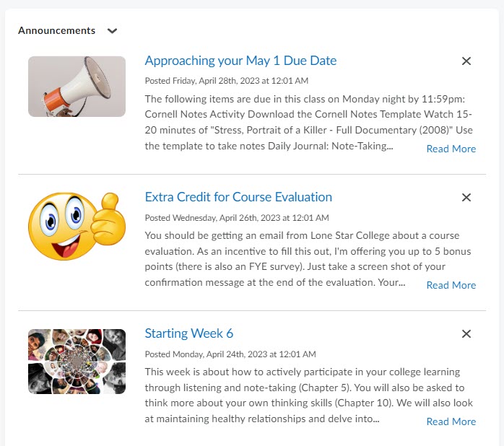The width and height of the screenshot is (504, 446).
Task: Read More of the Extra Credit post
Action: coord(451,285)
